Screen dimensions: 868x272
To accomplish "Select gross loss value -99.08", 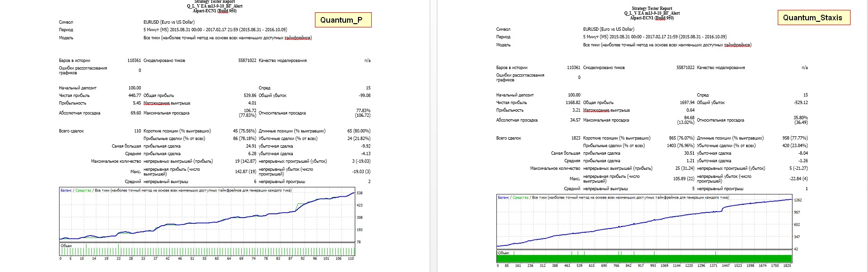I will click(x=365, y=96).
